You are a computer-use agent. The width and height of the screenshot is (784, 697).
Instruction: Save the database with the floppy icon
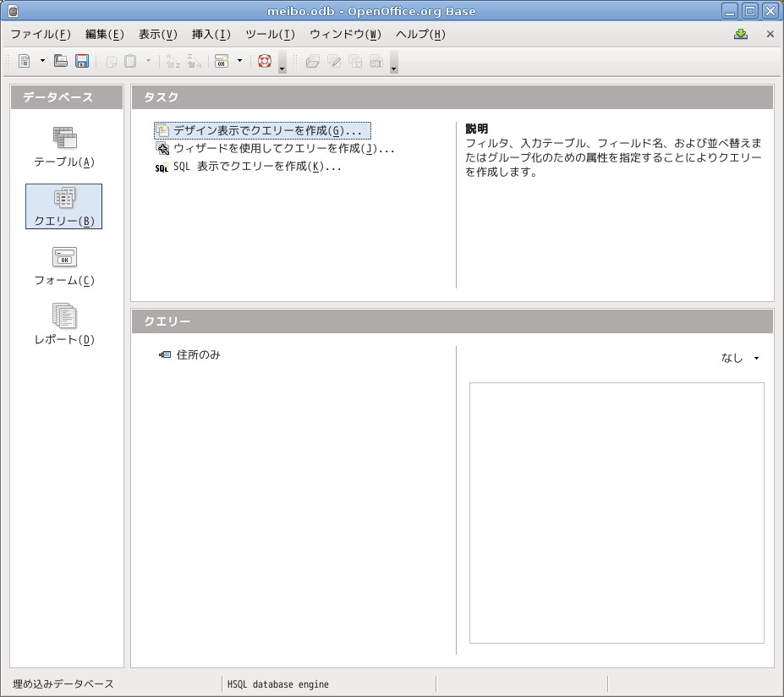coord(82,61)
